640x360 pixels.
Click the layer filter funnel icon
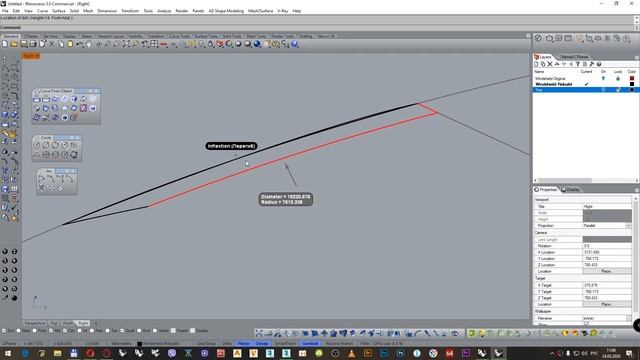578,64
